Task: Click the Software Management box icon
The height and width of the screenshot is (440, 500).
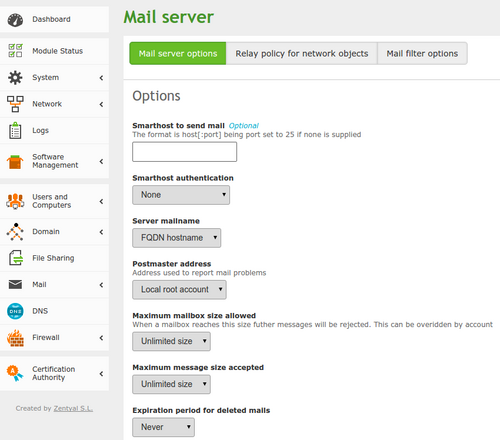Action: pos(15,161)
